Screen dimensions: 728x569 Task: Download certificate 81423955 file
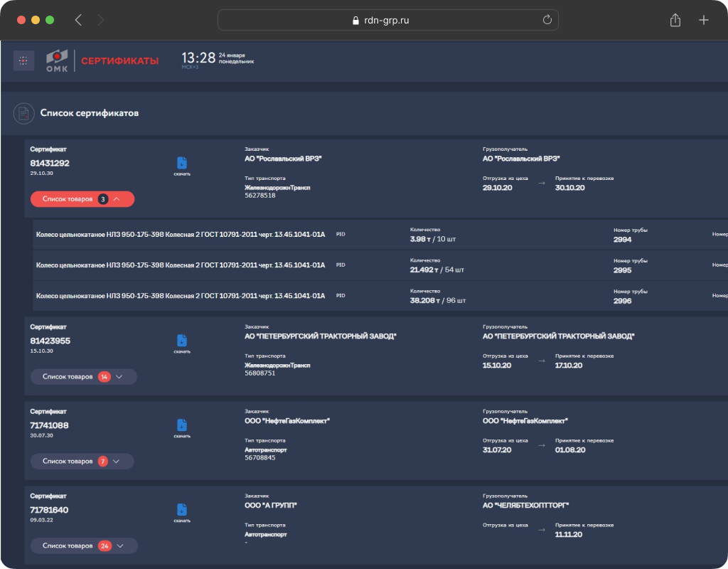pyautogui.click(x=182, y=344)
